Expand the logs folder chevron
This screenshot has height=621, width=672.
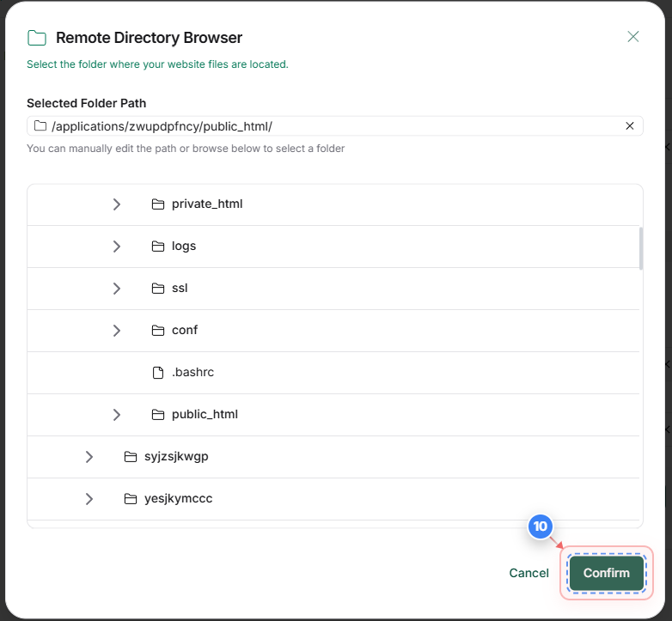coord(117,247)
